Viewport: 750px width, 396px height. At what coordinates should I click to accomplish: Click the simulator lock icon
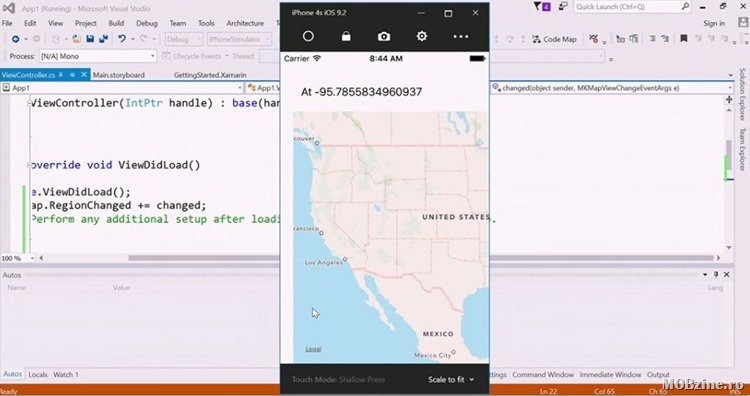tap(346, 36)
